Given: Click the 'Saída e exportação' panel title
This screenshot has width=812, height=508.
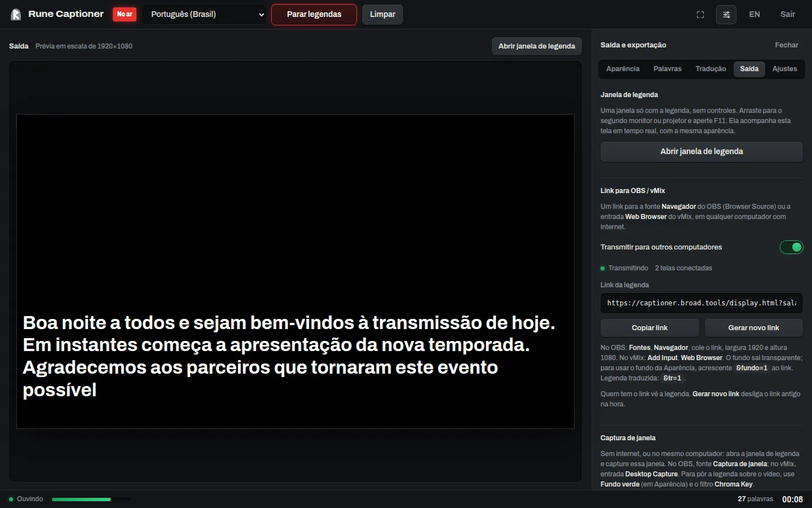Looking at the screenshot, I should click(633, 45).
